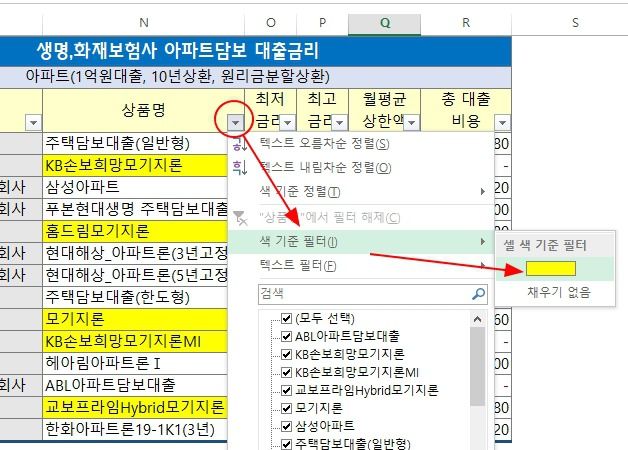
Task: Expand arrow beside 색 기준 정렬
Action: (483, 191)
